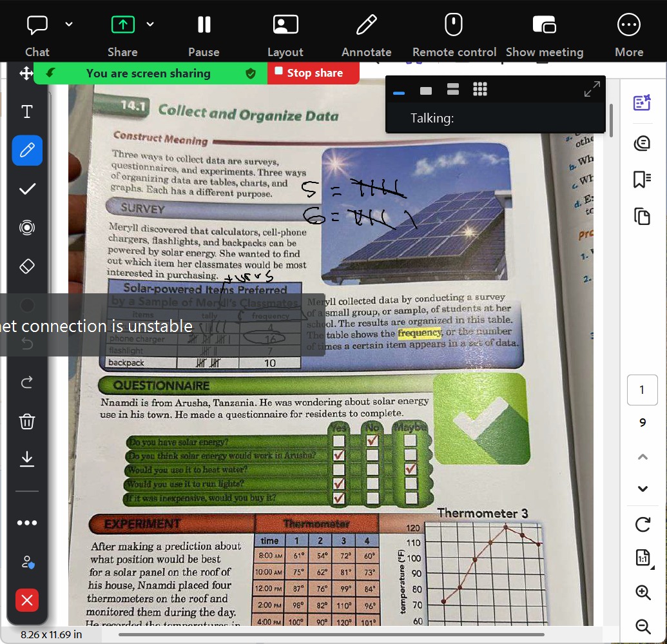
Task: Click the page size 8.26 x 11.69 in
Action: coord(51,634)
